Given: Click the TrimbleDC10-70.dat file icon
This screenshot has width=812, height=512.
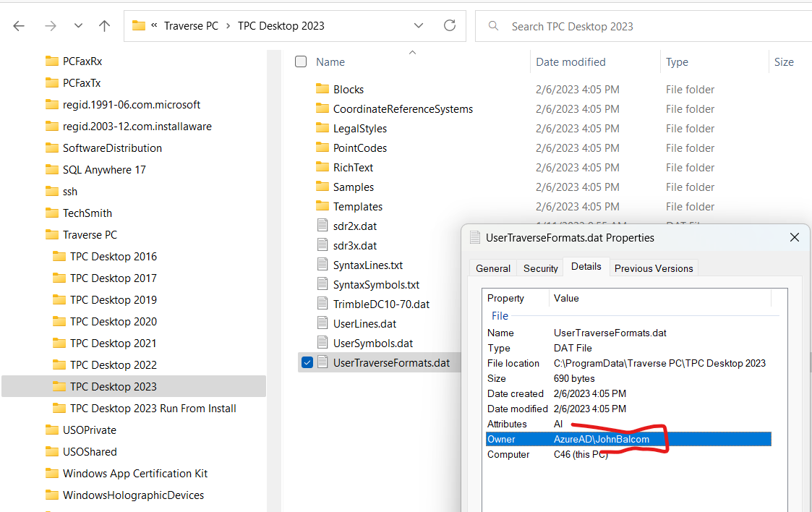Looking at the screenshot, I should [322, 304].
